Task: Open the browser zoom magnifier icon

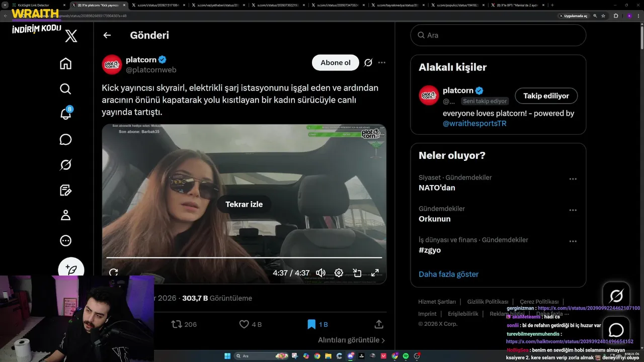Action: (x=595, y=16)
